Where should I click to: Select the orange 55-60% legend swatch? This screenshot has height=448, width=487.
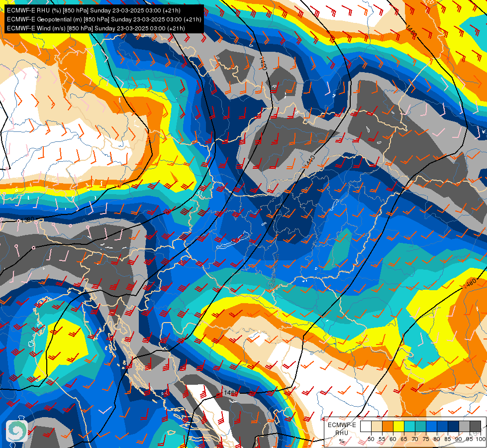click(388, 426)
